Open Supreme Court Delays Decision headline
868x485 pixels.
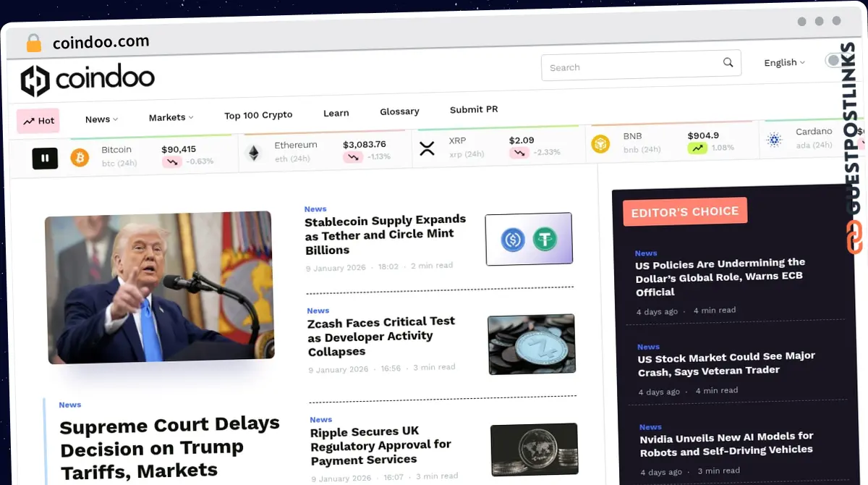tap(169, 448)
